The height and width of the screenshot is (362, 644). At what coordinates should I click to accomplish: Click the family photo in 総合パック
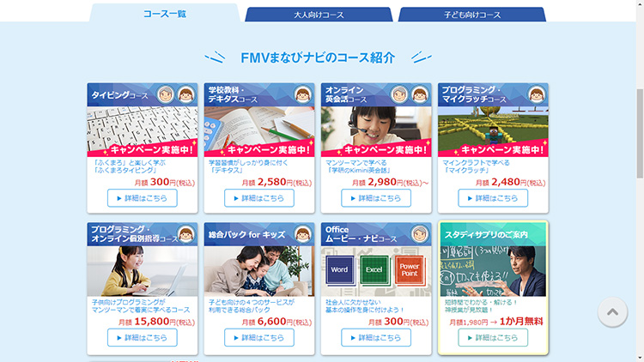click(259, 271)
